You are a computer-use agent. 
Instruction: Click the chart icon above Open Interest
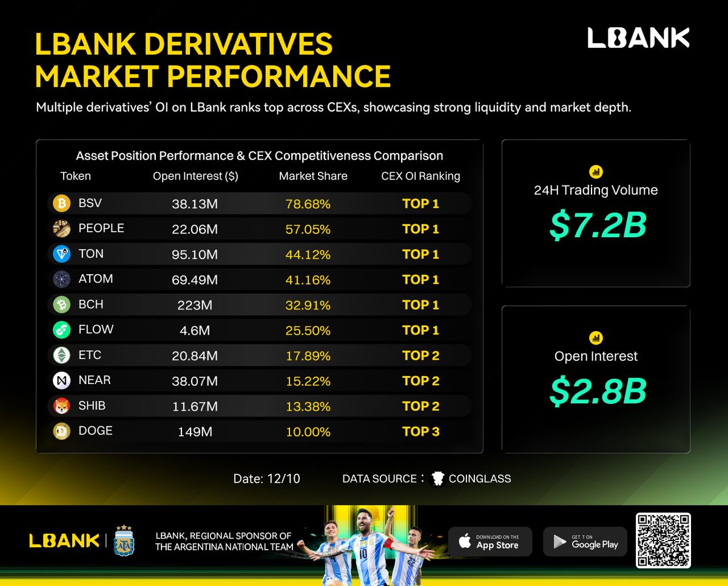point(596,338)
